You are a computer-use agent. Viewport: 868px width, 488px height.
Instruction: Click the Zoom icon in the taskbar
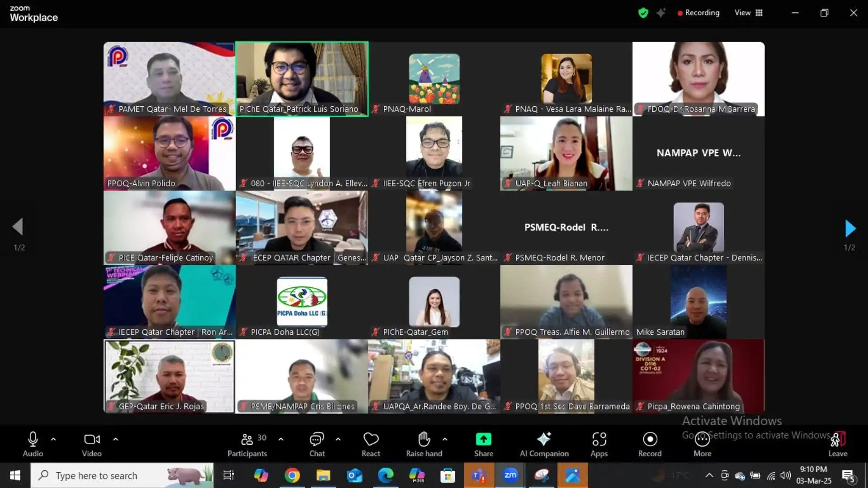(510, 475)
